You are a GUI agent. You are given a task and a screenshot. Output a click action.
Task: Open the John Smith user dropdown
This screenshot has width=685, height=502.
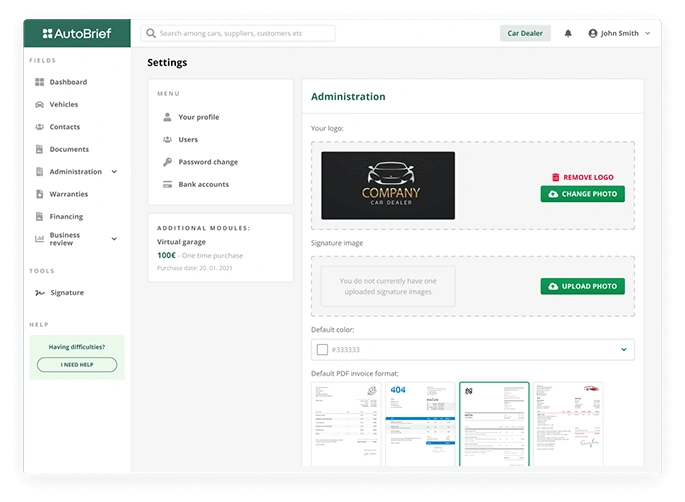(620, 33)
